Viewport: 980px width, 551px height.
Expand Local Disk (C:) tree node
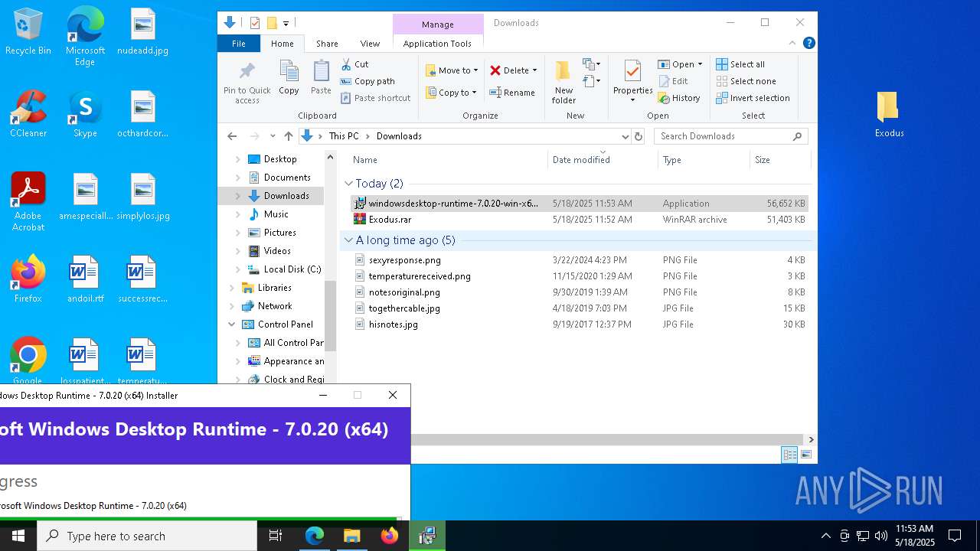(238, 269)
